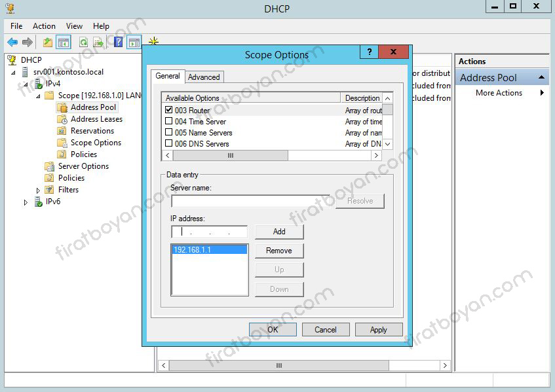
Task: Expand the Filters tree node
Action: pyautogui.click(x=38, y=190)
